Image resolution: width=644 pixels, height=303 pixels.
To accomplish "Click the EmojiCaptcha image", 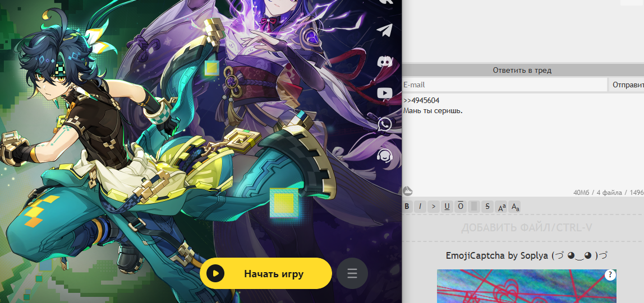I will pos(527,286).
